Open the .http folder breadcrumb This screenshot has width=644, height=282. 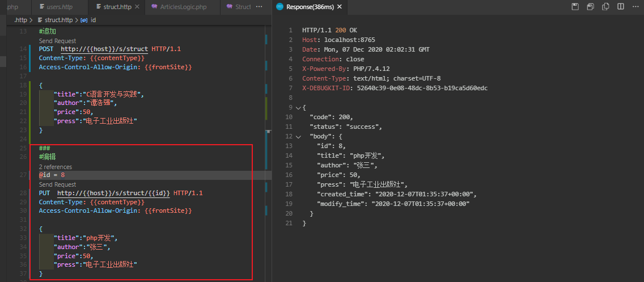[20, 20]
